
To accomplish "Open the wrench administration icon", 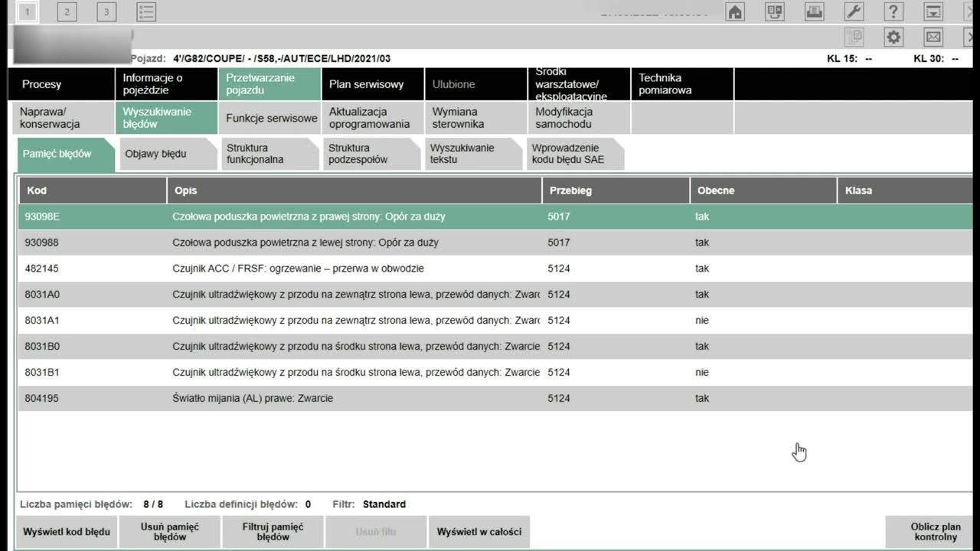I will click(x=854, y=11).
